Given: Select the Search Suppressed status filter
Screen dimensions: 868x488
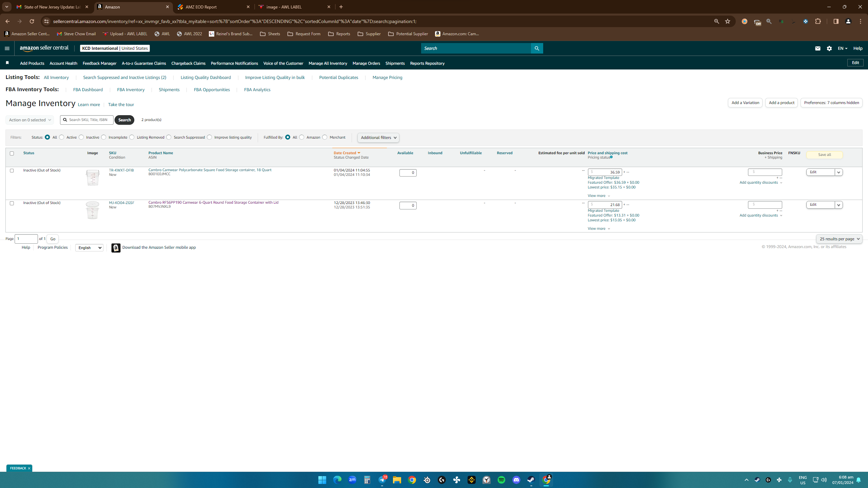Looking at the screenshot, I should 169,137.
